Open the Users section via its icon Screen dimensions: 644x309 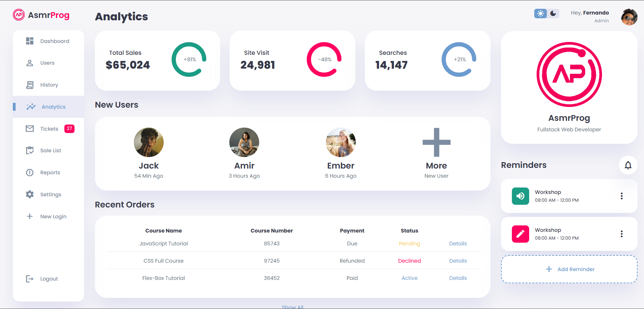[x=29, y=63]
